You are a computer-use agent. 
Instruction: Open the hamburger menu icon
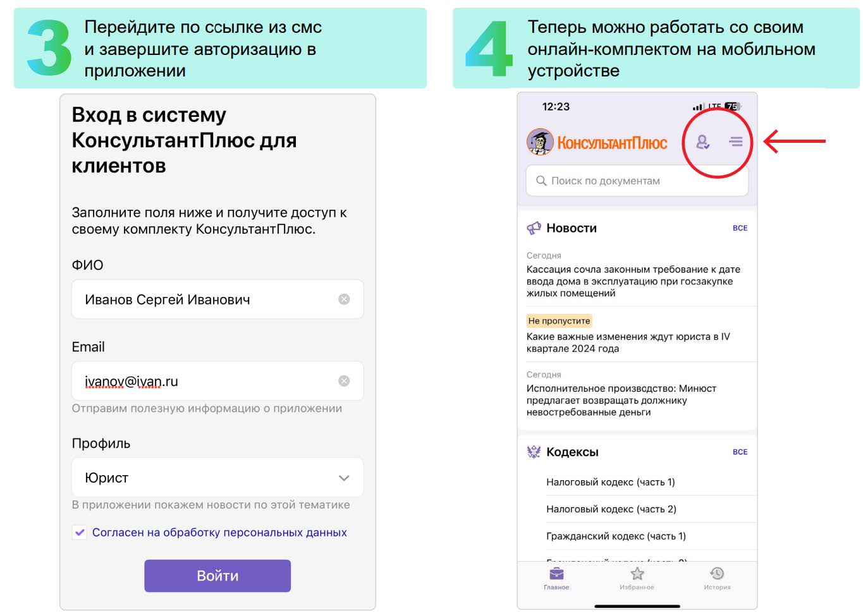coord(736,142)
